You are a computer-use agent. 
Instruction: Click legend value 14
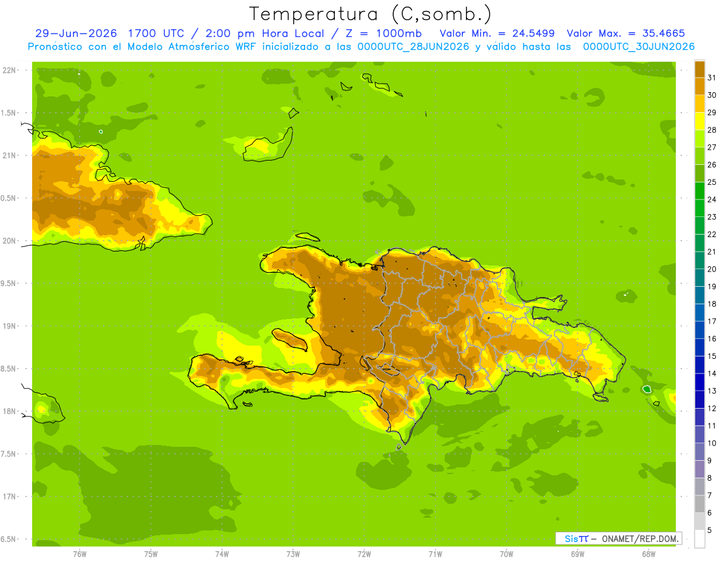coord(712,373)
